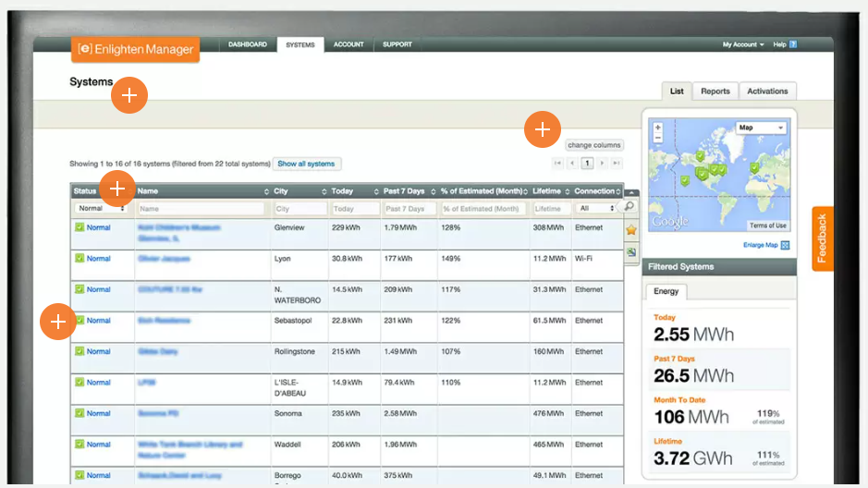This screenshot has height=488, width=868.
Task: Open the Status filter dropdown set to Normal
Action: (x=101, y=209)
